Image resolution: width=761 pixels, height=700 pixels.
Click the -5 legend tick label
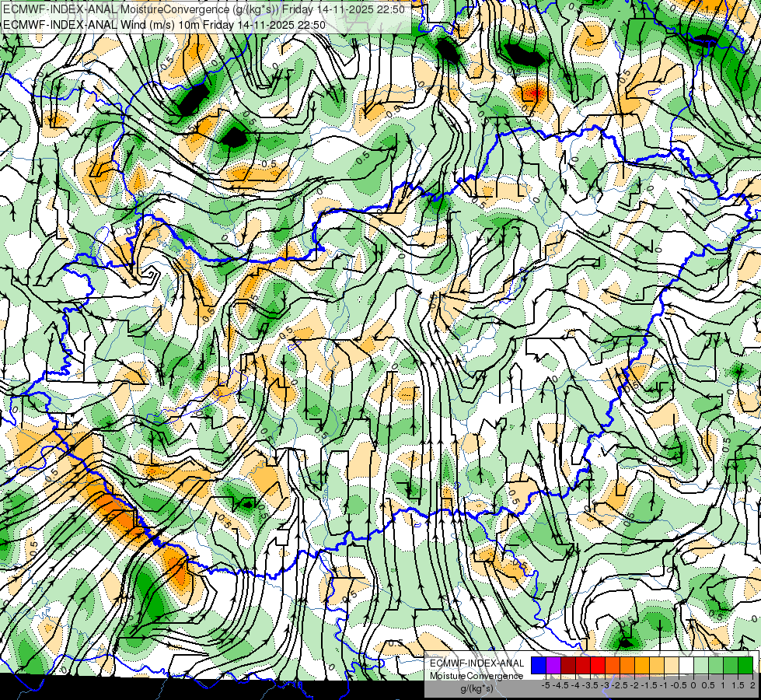pos(546,685)
